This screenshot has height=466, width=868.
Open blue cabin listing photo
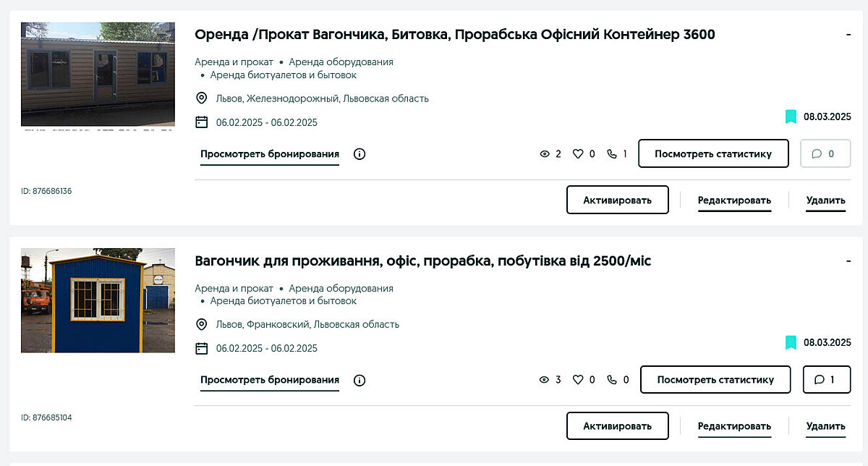click(x=98, y=300)
